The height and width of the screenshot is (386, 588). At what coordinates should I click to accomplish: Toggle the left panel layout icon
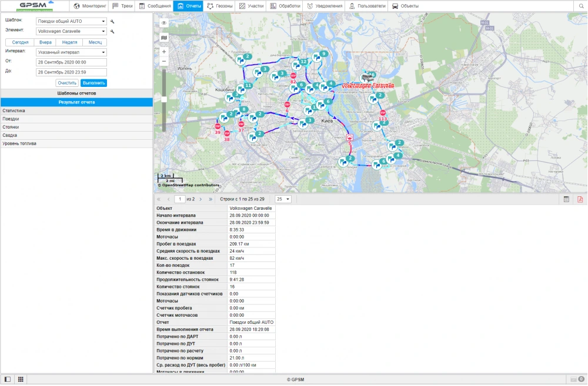click(x=8, y=380)
